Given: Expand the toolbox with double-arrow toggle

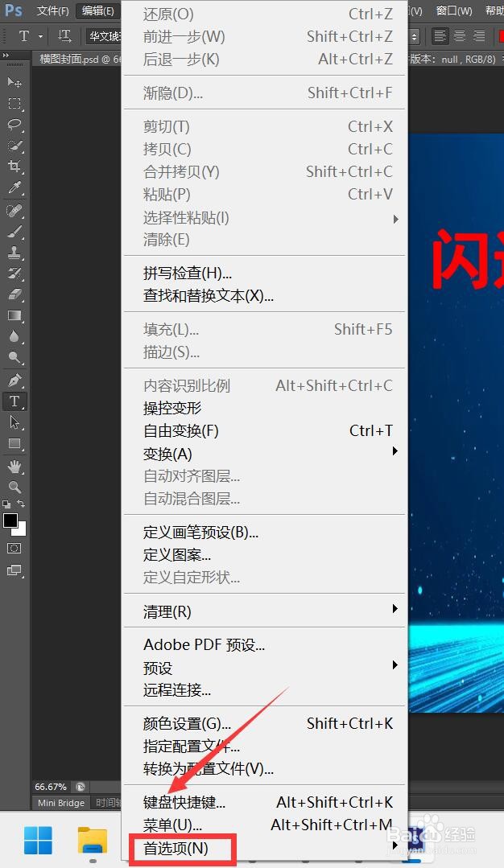Looking at the screenshot, I should pos(6,56).
